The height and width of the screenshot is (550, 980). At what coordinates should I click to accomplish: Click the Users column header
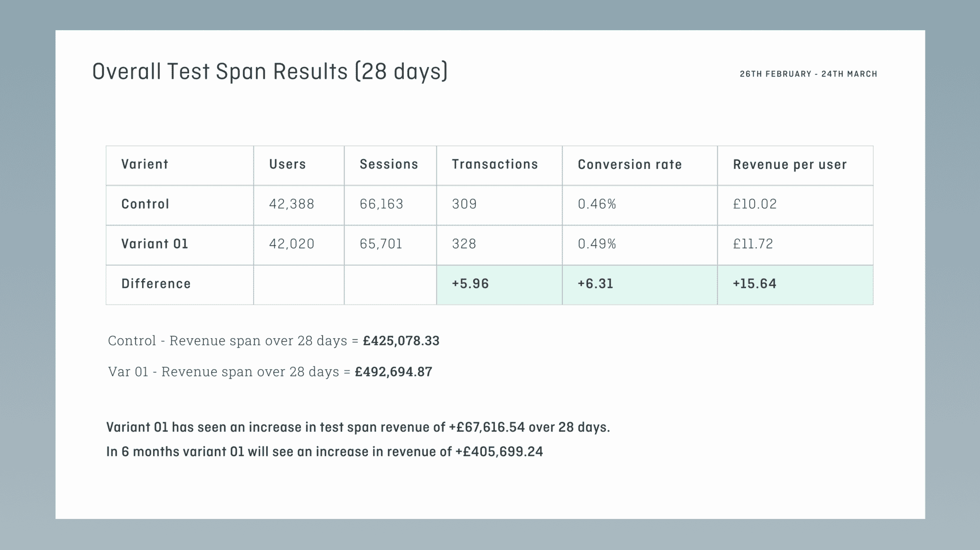287,164
